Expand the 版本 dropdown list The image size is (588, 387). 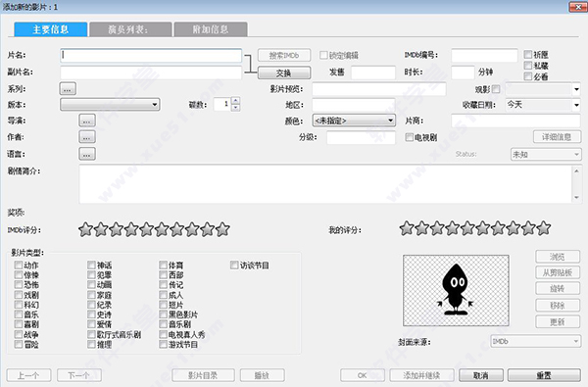(110, 105)
